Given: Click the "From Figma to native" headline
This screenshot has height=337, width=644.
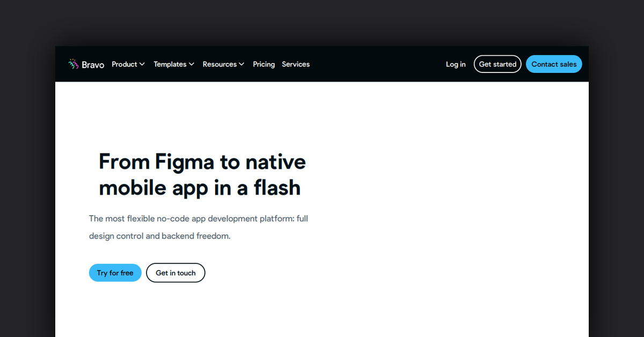Looking at the screenshot, I should [x=202, y=162].
